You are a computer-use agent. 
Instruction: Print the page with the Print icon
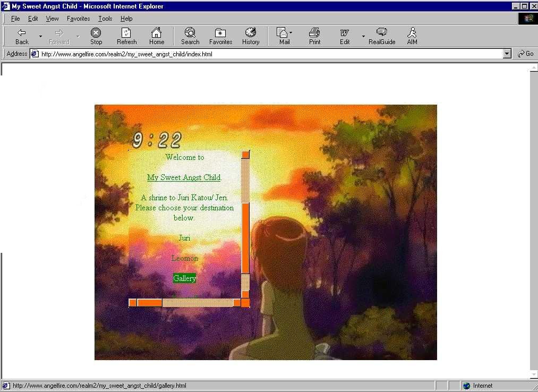[x=314, y=36]
